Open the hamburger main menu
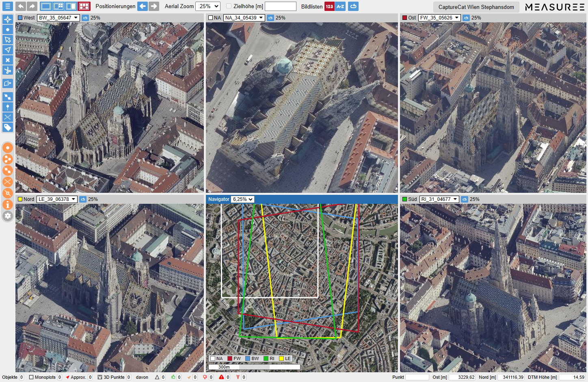Viewport: 588px width, 382px height. pos(8,6)
